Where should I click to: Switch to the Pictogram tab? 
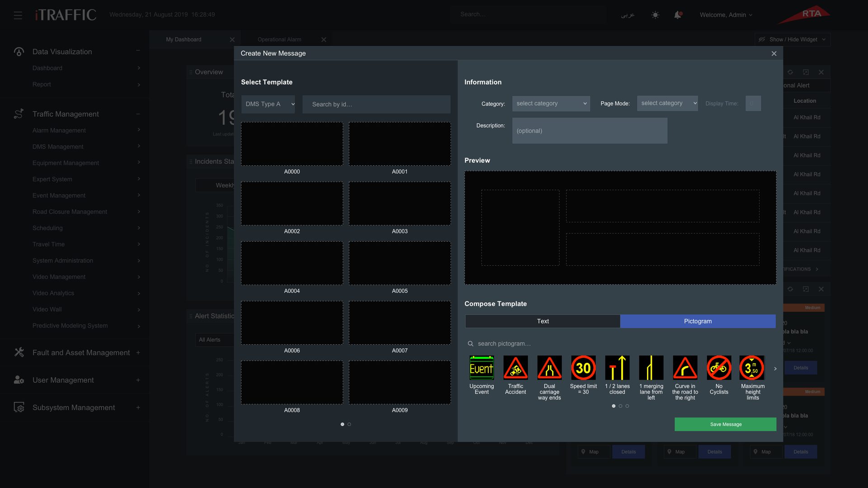pyautogui.click(x=698, y=321)
